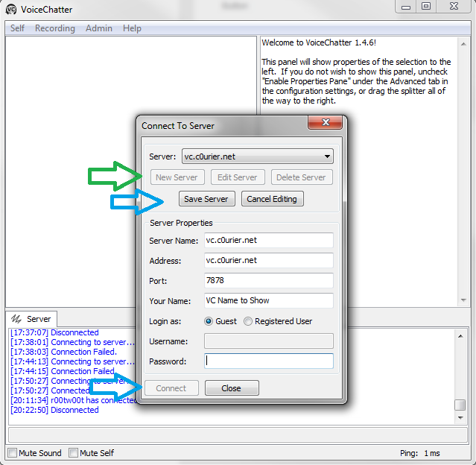Maximize the VoiceChatter window
The height and width of the screenshot is (465, 476).
pos(426,7)
